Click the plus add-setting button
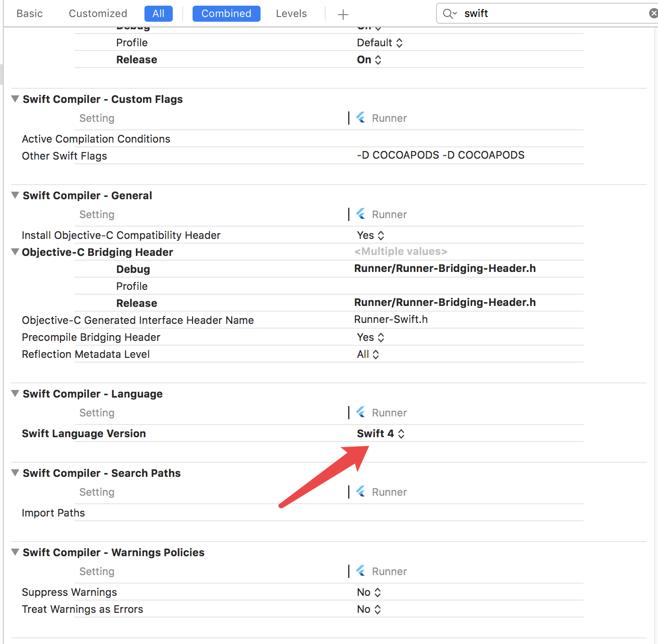Image resolution: width=658 pixels, height=644 pixels. (343, 14)
